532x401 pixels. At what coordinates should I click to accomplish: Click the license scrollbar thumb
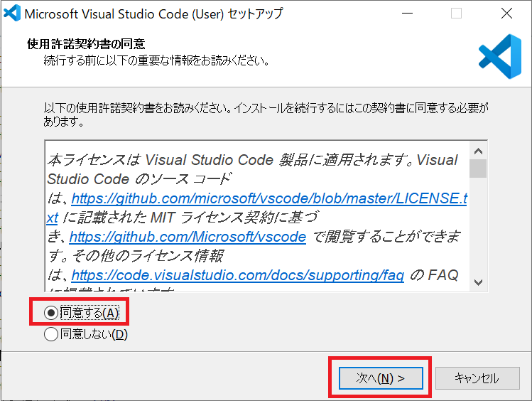[x=479, y=169]
